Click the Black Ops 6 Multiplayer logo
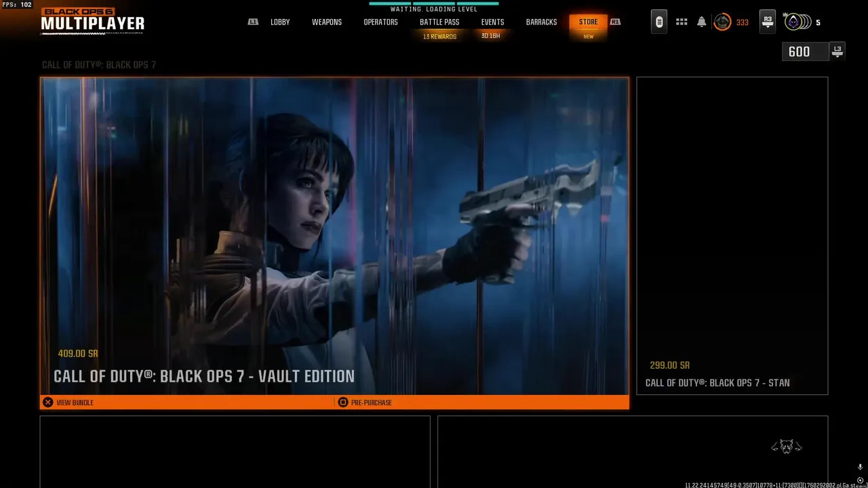This screenshot has height=488, width=868. click(93, 20)
